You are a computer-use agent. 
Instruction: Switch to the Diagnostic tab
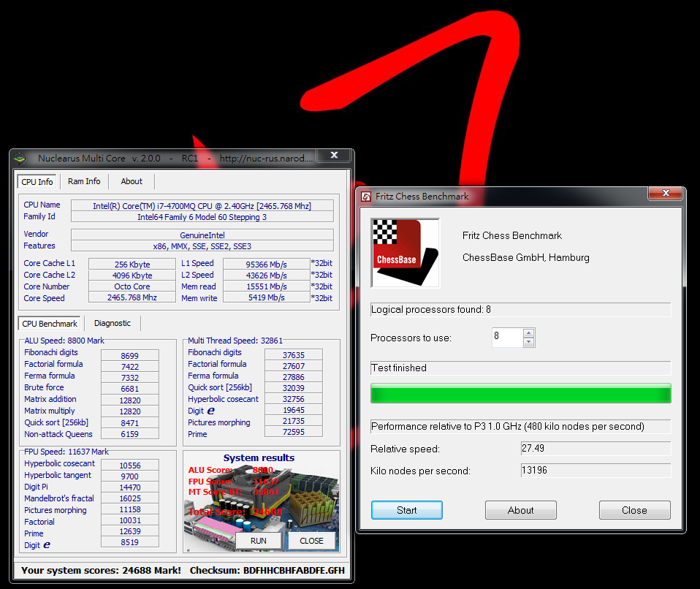pos(113,323)
